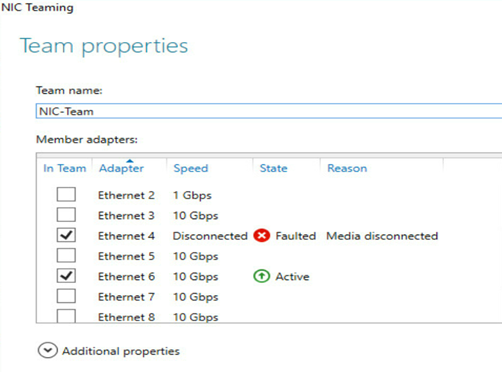Sort by the Reason column header

tap(347, 168)
